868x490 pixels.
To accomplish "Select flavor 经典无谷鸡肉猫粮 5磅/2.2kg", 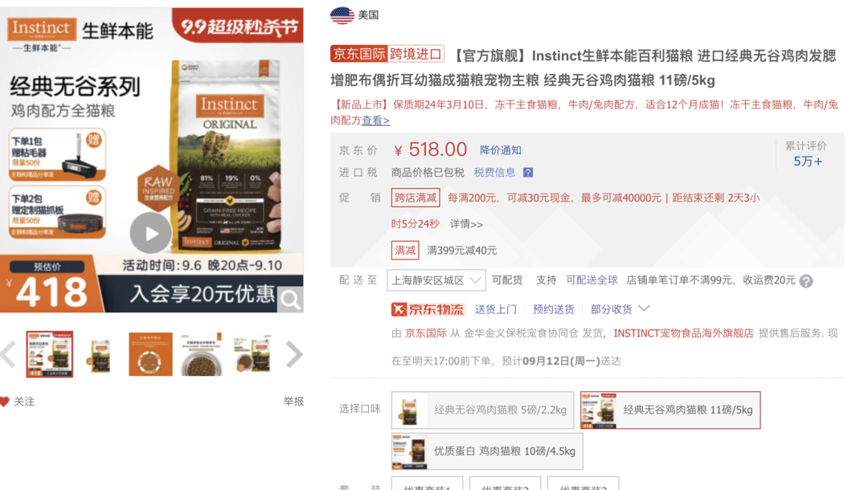I will [482, 410].
